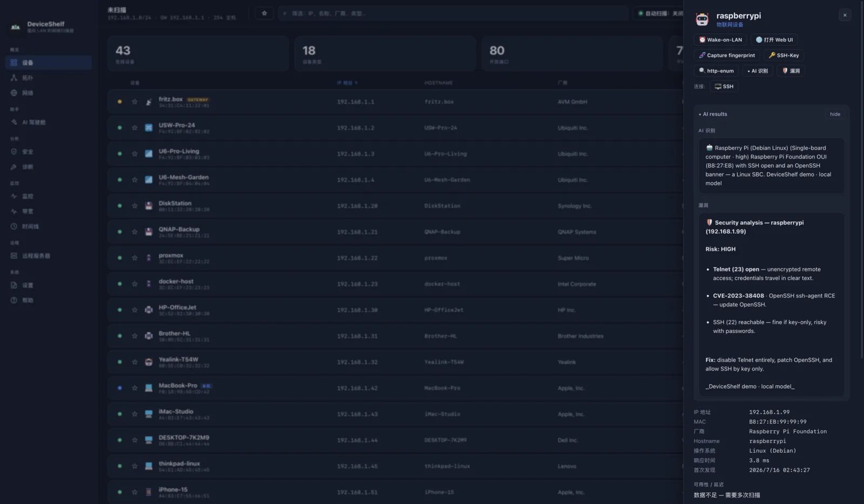864x504 pixels.
Task: Sort by the IP 地址 column header
Action: 347,83
